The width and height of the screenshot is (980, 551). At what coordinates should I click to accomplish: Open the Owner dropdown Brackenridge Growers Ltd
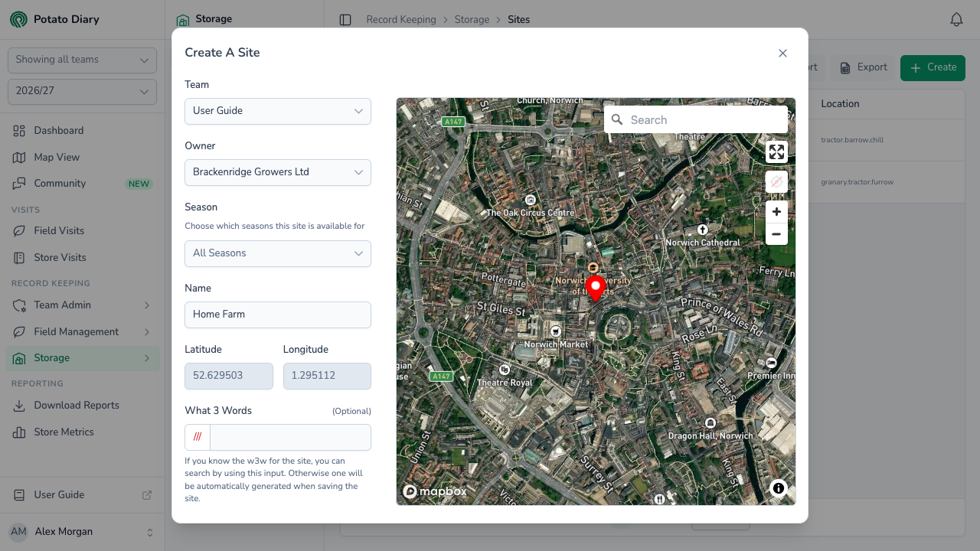278,172
